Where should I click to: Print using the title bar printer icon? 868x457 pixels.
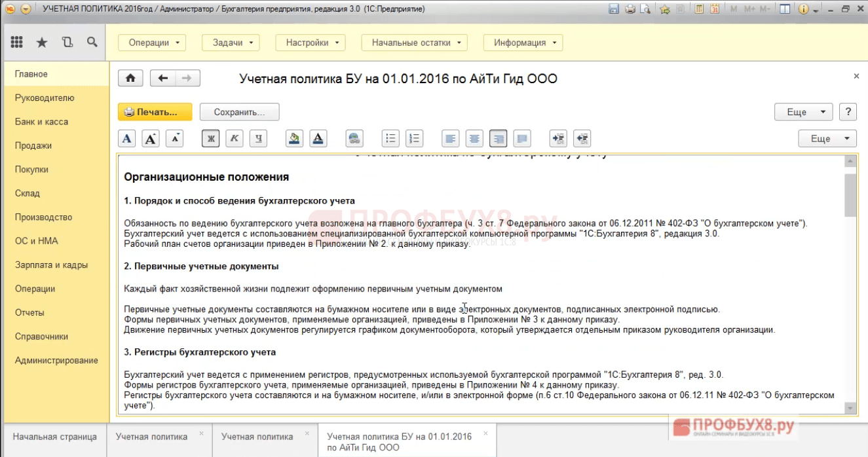pos(630,9)
